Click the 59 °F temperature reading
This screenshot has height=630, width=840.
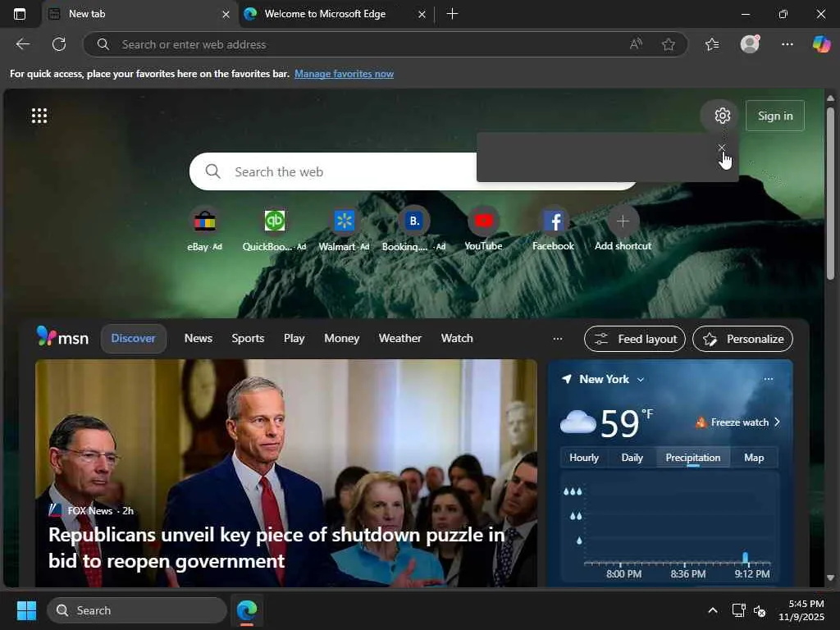pos(627,423)
